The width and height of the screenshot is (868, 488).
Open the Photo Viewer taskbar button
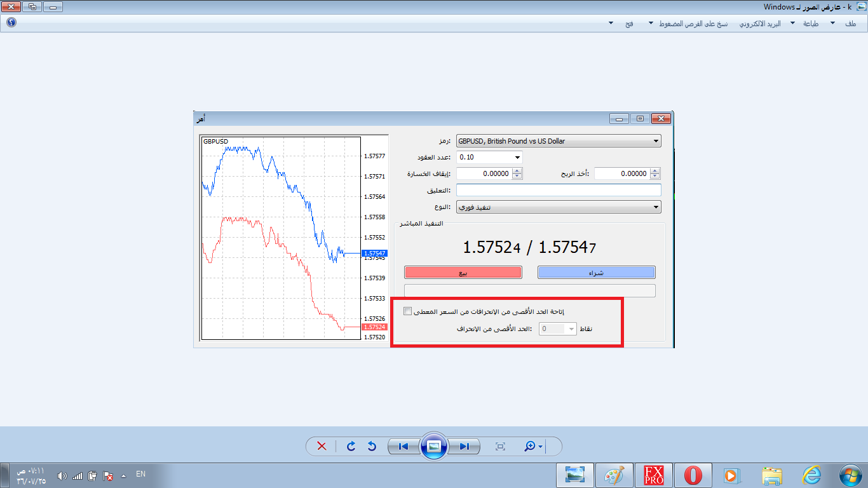point(575,475)
